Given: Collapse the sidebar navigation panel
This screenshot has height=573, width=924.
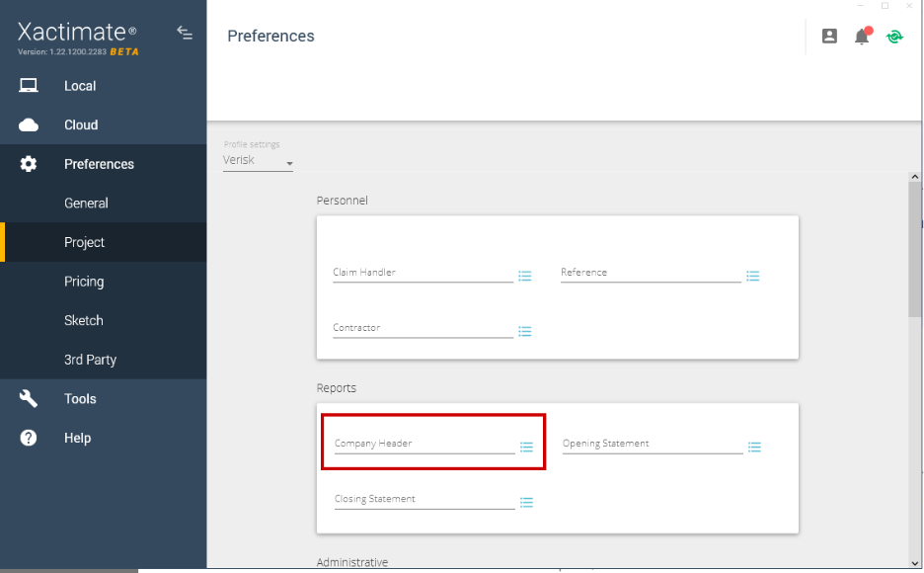Looking at the screenshot, I should 185,32.
